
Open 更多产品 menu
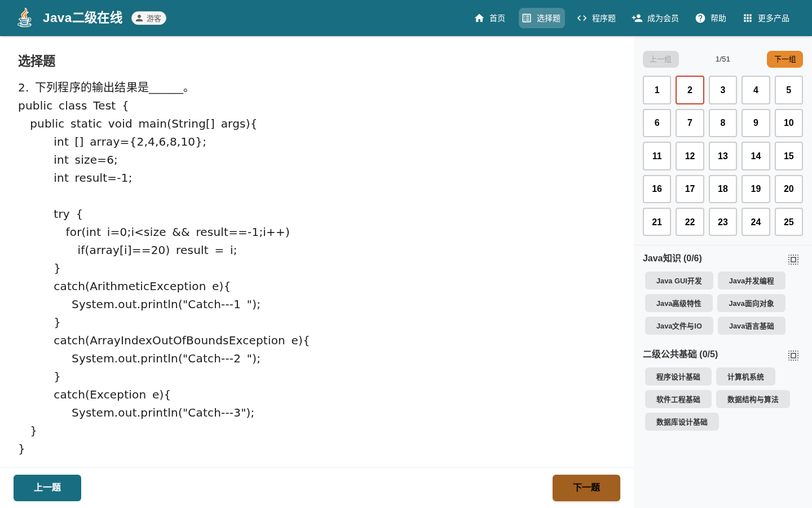coord(766,18)
